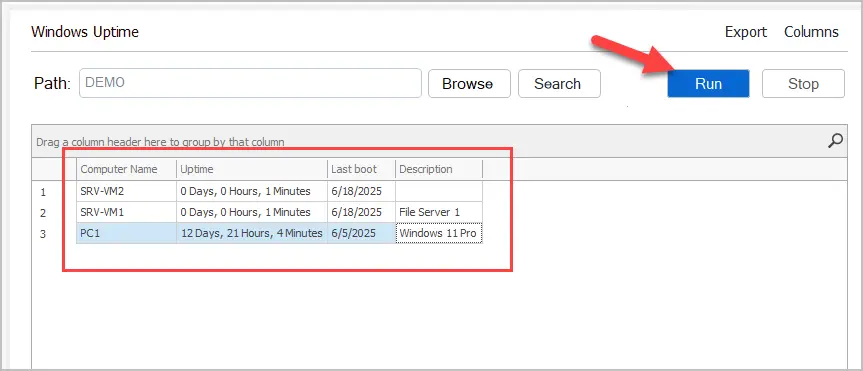Click row number 2 indicator
Screen dimensions: 863x371
click(x=43, y=213)
